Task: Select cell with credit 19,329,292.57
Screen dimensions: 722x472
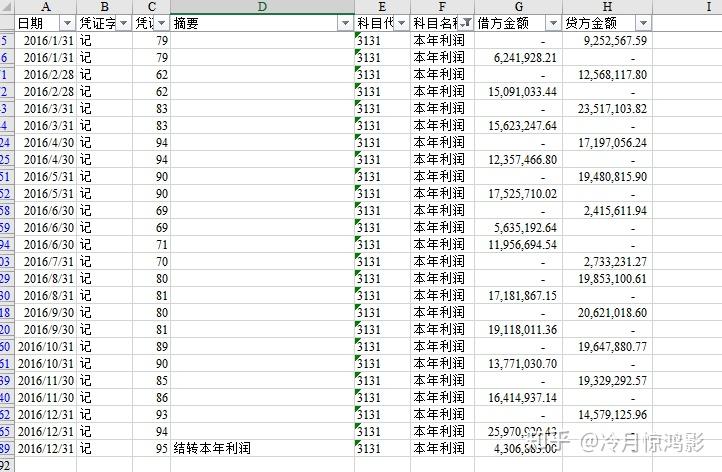Action: click(x=607, y=381)
